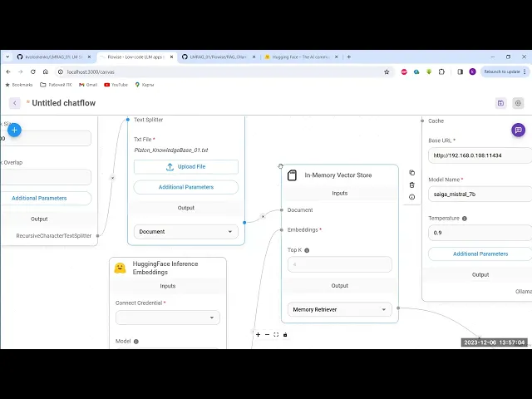Click the Base URL input field

pyautogui.click(x=480, y=155)
